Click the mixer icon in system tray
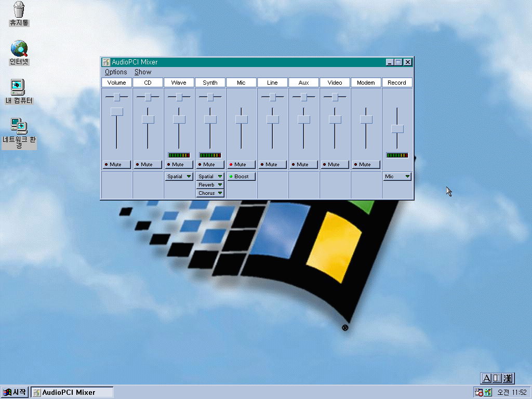The height and width of the screenshot is (399, 532). 488,392
